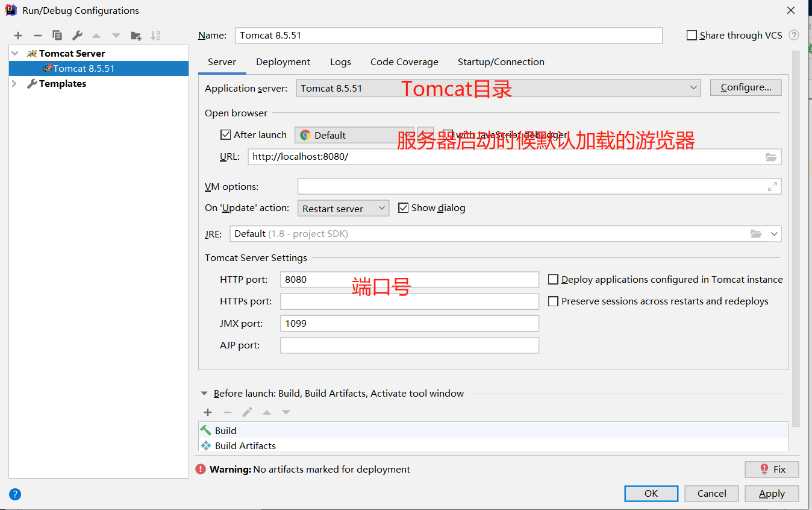Switch to the Deployment tab

283,61
